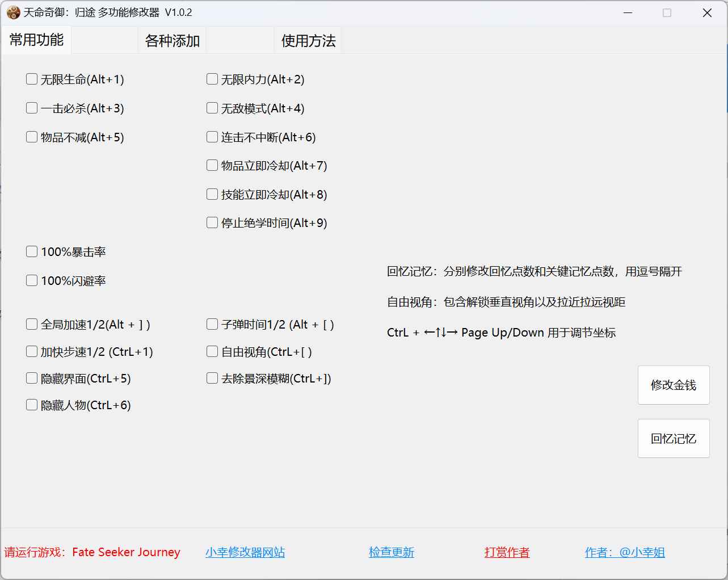728x580 pixels.
Task: Open the 打赏作者 donation link
Action: pos(506,552)
